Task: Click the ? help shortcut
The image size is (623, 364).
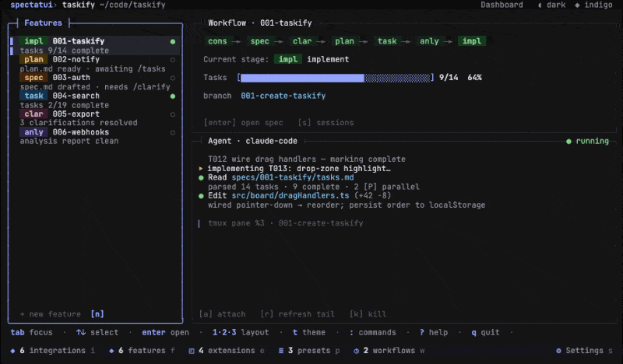Action: (x=434, y=333)
